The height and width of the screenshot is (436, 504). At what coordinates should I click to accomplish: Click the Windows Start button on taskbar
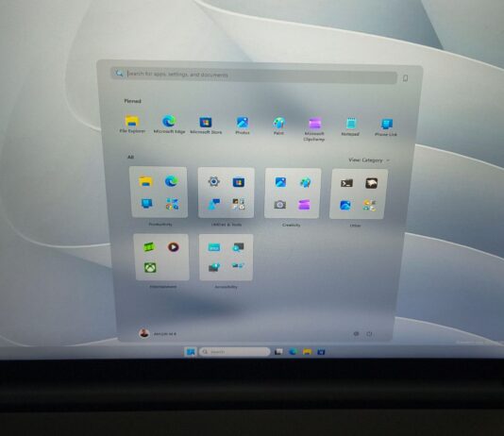(x=191, y=352)
